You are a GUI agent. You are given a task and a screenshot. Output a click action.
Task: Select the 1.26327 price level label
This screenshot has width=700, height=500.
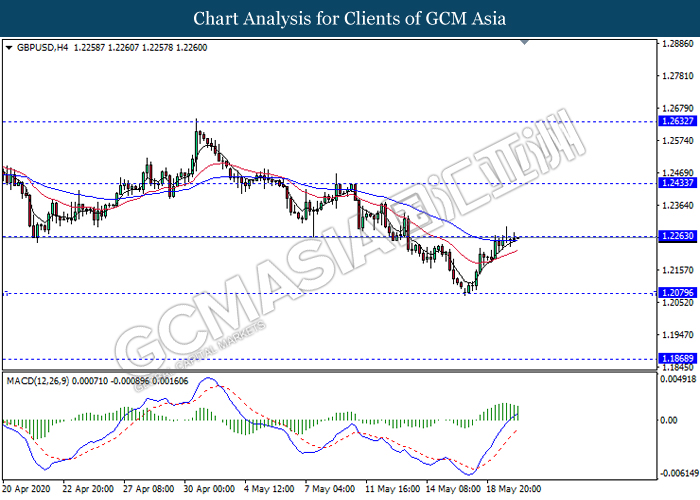point(678,121)
